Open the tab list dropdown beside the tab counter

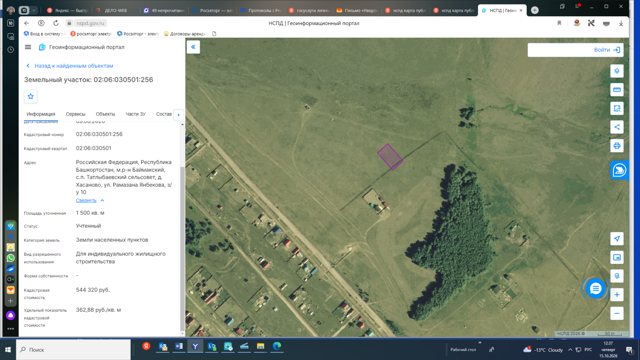coord(34,10)
